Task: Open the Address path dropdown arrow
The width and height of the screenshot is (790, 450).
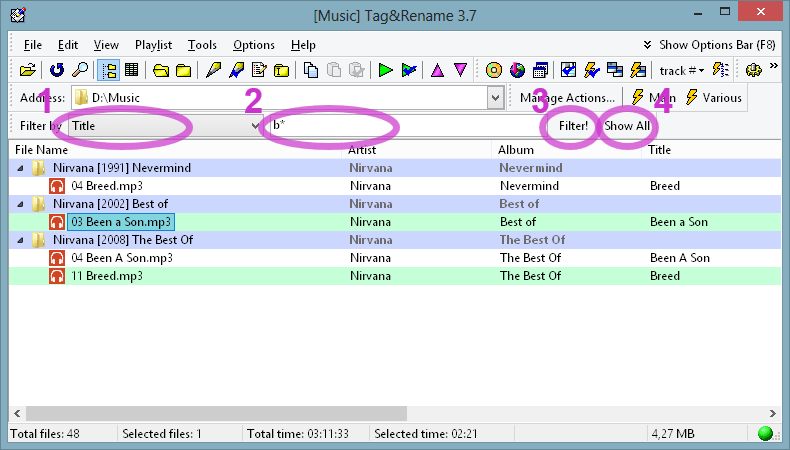Action: coord(495,98)
